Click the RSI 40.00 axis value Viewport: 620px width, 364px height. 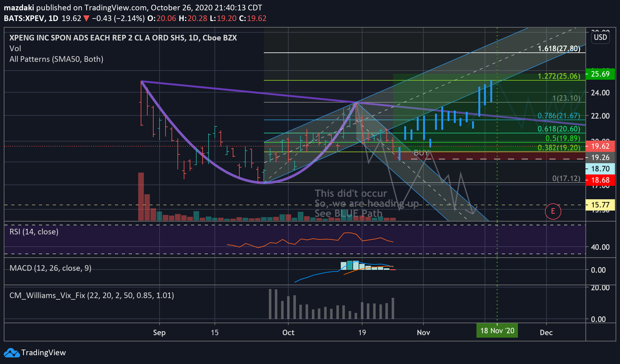point(600,247)
